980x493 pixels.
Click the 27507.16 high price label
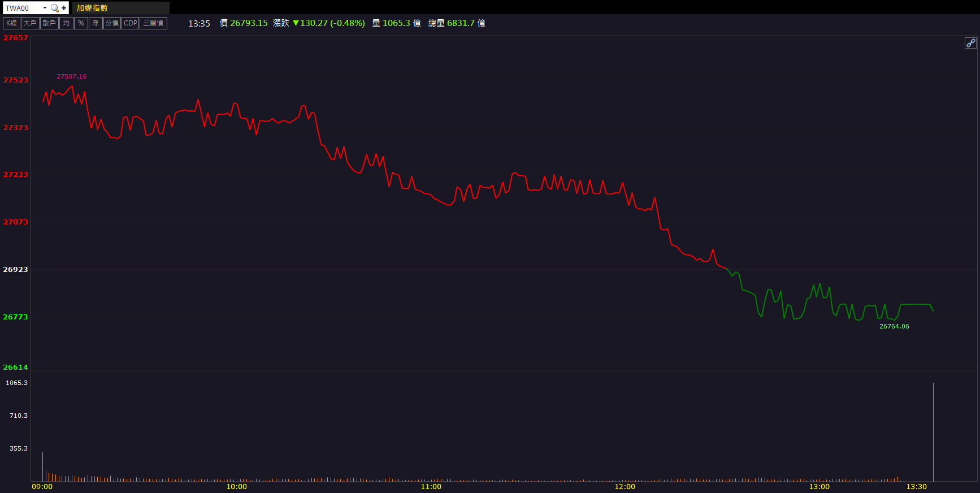coord(71,76)
